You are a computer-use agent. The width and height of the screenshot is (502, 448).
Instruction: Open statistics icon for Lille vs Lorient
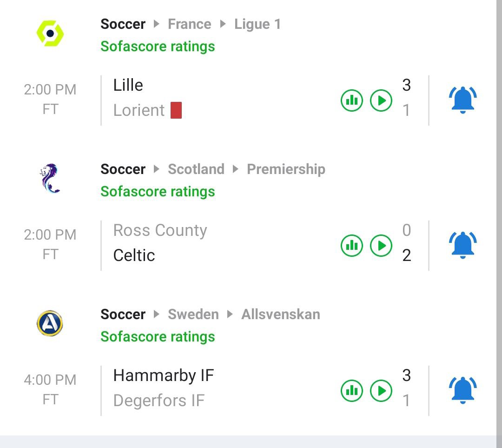point(352,100)
